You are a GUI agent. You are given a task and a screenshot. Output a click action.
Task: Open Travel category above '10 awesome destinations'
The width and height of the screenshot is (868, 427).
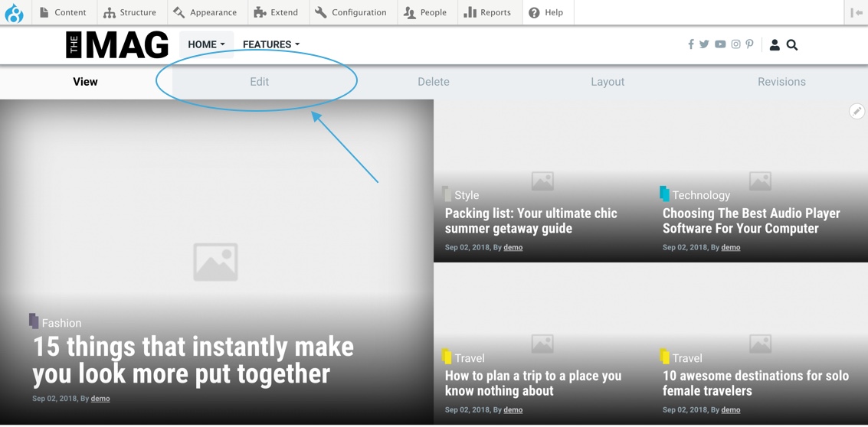click(x=687, y=358)
